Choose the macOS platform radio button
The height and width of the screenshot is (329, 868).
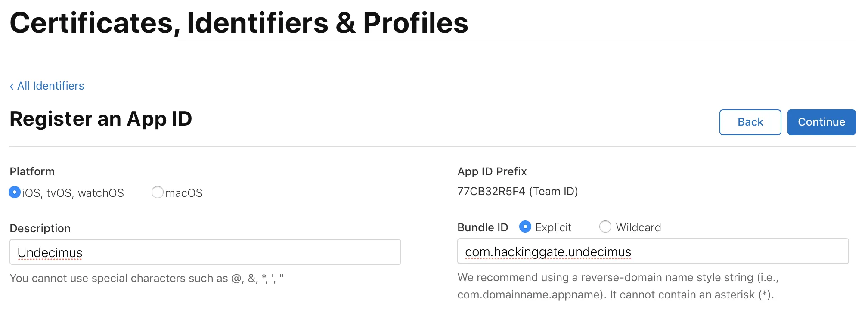[158, 192]
